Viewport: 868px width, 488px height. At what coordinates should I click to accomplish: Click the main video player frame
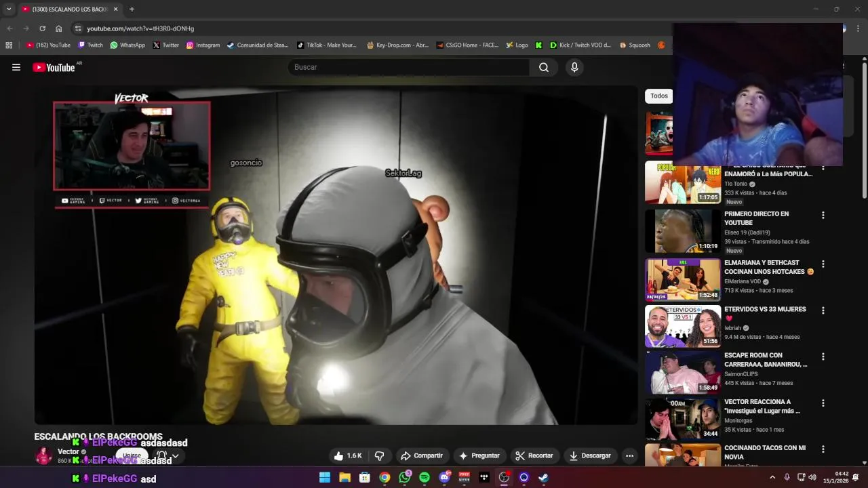(336, 255)
